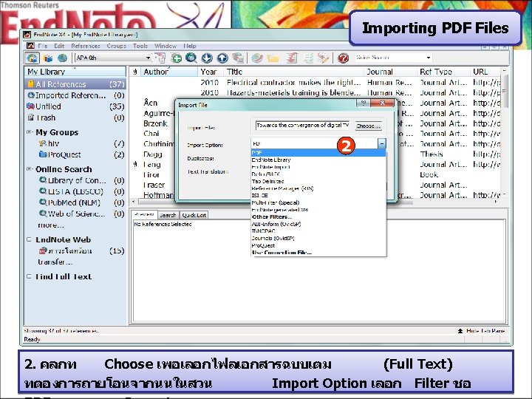Click Return to Word Processor toolbar icon
The image size is (532, 399).
pos(323,58)
